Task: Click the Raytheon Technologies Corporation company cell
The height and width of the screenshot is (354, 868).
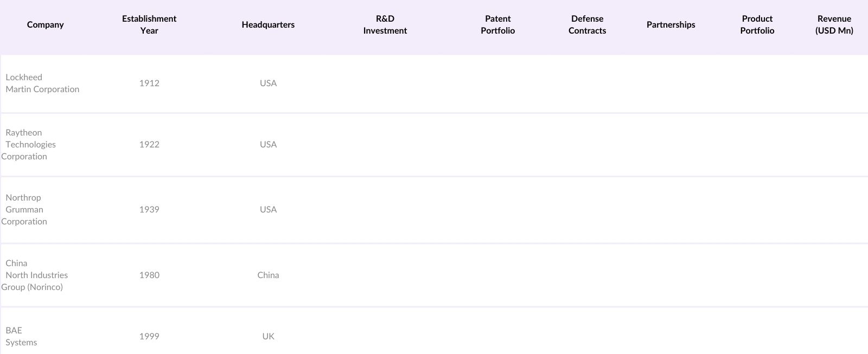Action: pyautogui.click(x=30, y=145)
